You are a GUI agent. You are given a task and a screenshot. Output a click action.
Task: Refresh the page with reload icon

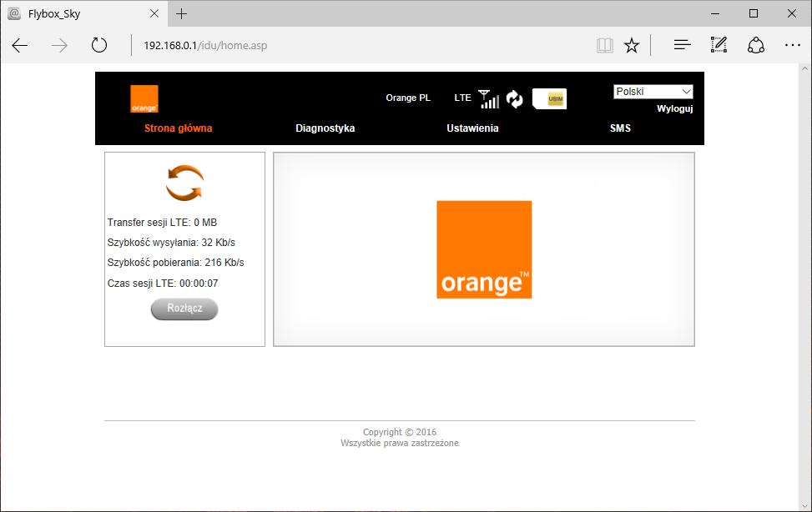click(x=99, y=46)
